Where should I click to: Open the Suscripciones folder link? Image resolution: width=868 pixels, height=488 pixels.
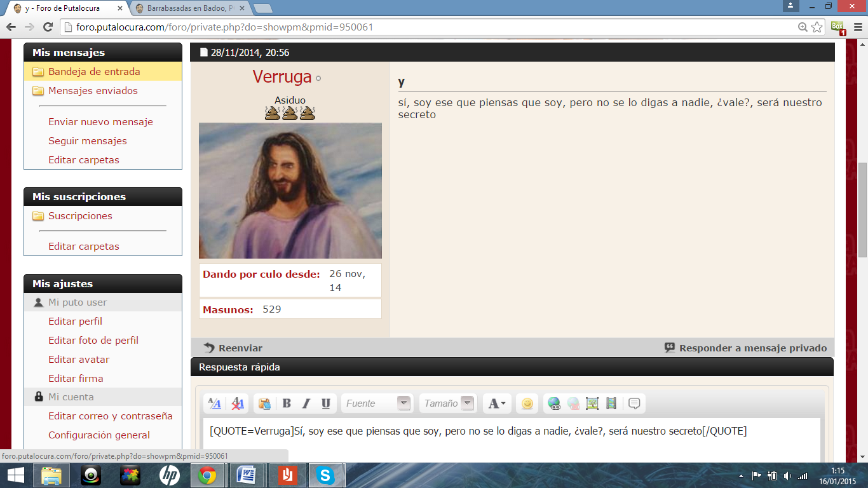coord(80,216)
